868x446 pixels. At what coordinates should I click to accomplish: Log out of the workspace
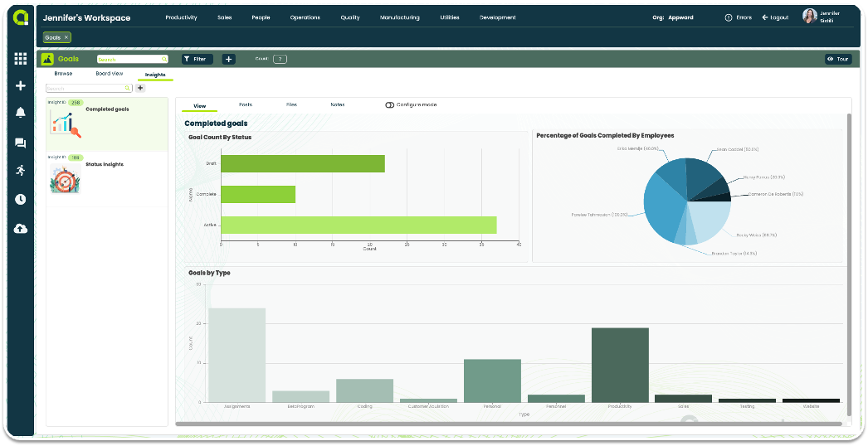tap(775, 17)
